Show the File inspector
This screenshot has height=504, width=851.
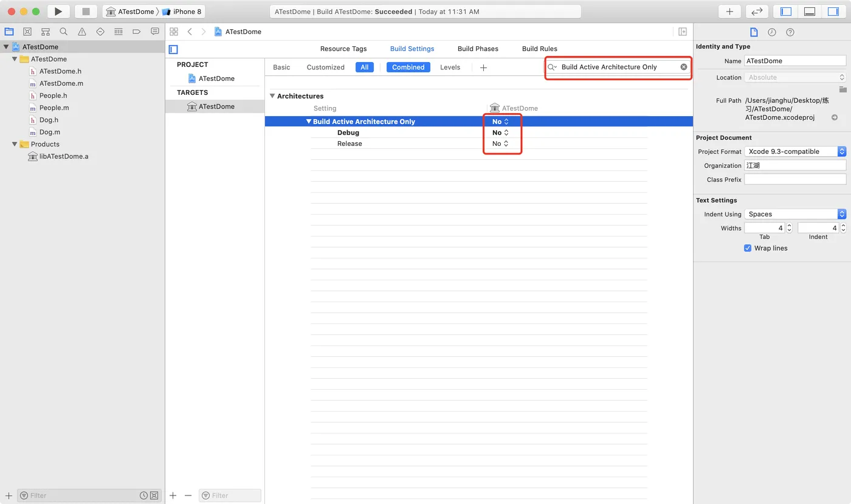[x=754, y=32]
